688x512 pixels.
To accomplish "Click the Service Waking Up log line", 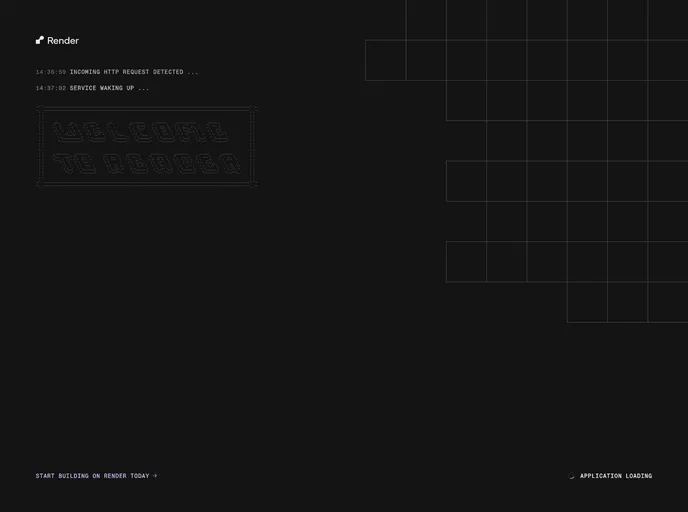I will pyautogui.click(x=102, y=88).
